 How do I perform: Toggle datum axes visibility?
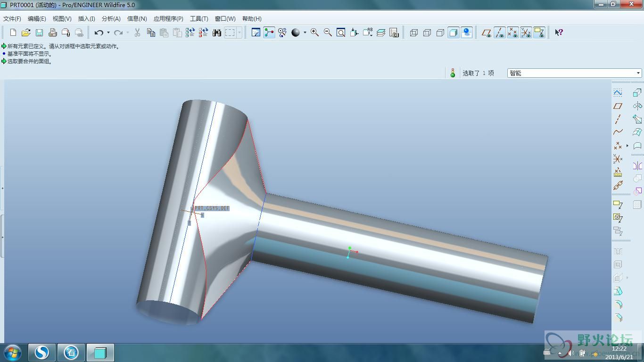(500, 33)
